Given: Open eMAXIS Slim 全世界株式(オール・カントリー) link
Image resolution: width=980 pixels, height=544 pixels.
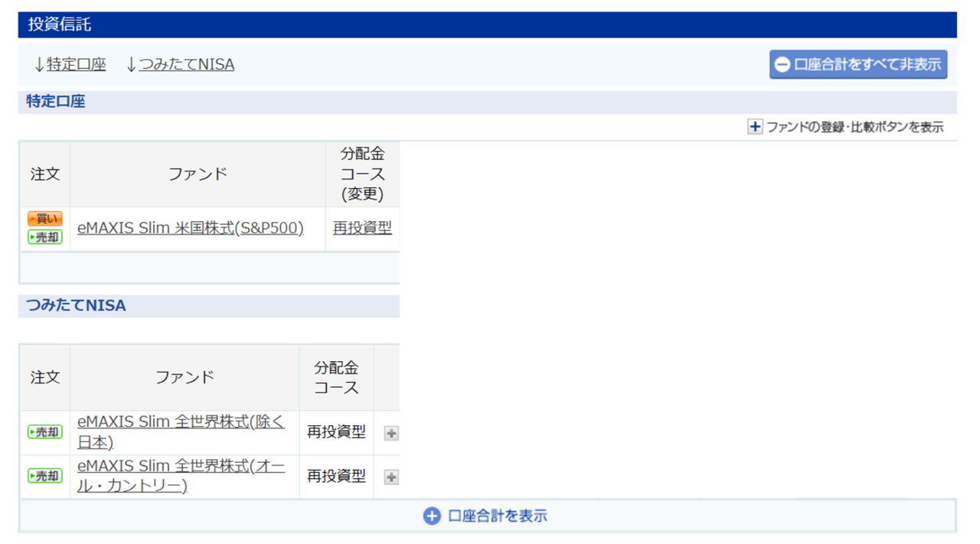Looking at the screenshot, I should point(181,476).
